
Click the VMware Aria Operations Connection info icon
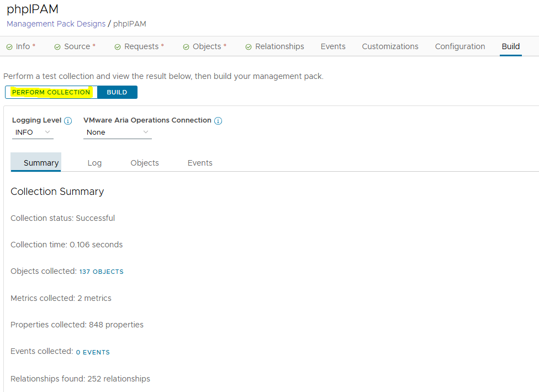tap(218, 121)
